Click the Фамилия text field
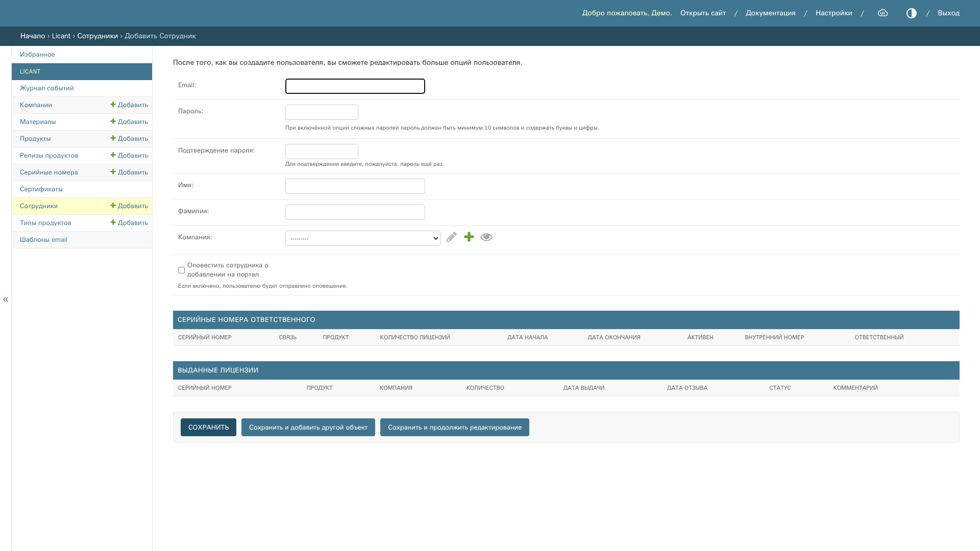 click(355, 212)
